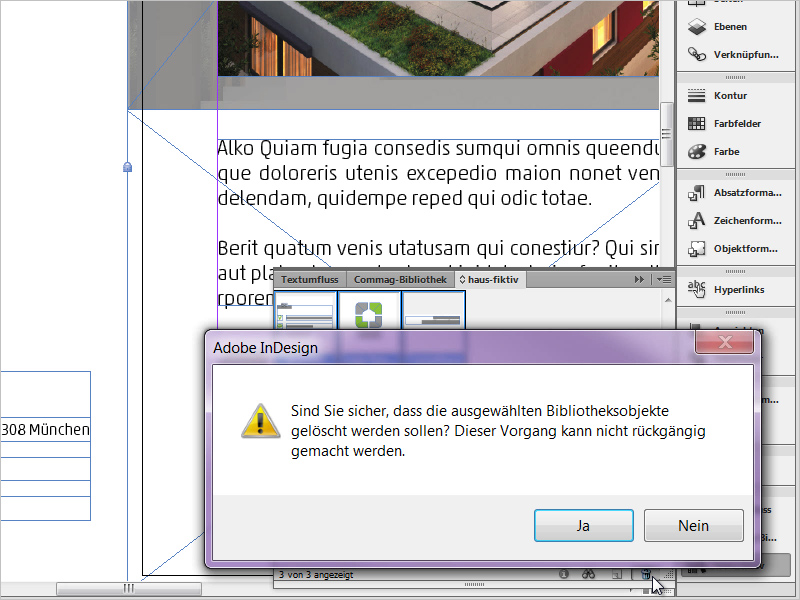
Task: Collapse the library panel with double arrows
Action: [x=639, y=279]
